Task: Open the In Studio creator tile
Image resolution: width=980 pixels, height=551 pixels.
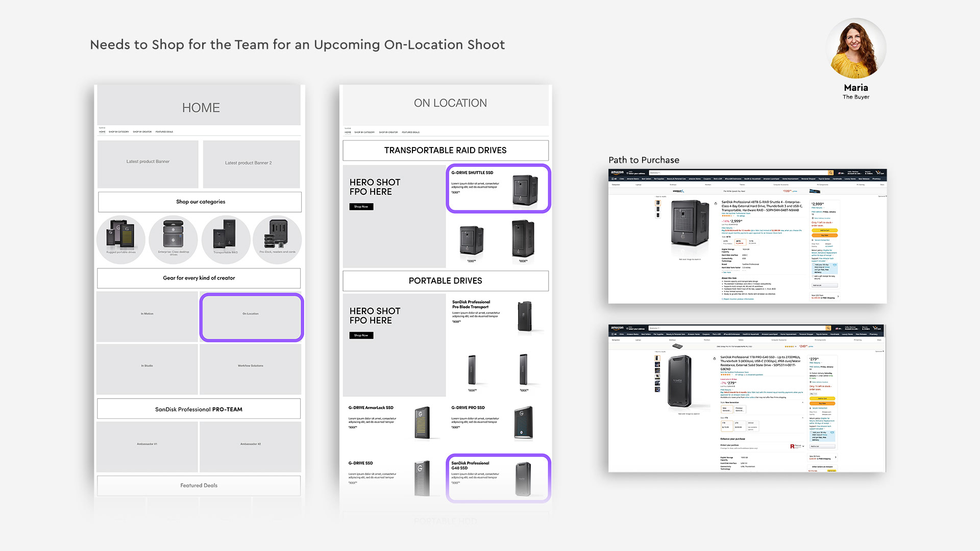Action: pyautogui.click(x=147, y=369)
